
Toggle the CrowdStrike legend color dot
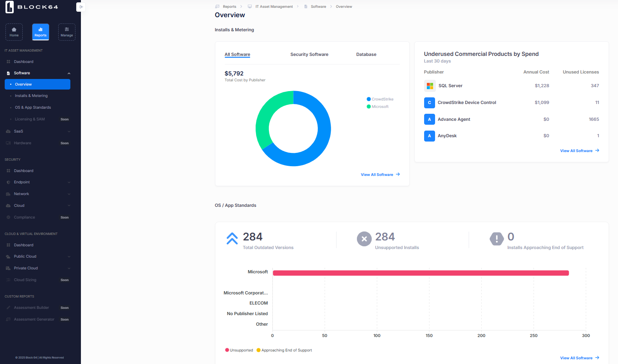369,99
